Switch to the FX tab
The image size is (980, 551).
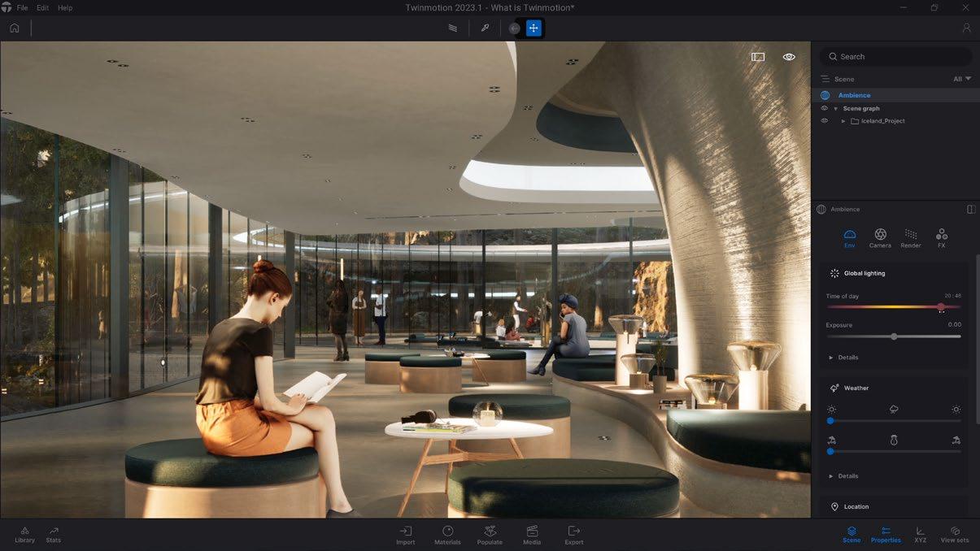click(x=941, y=238)
